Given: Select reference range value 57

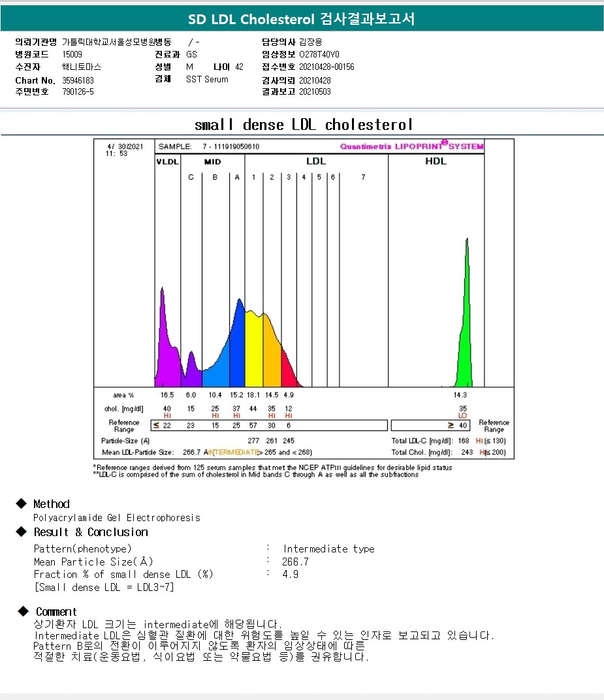Looking at the screenshot, I should pos(253,426).
